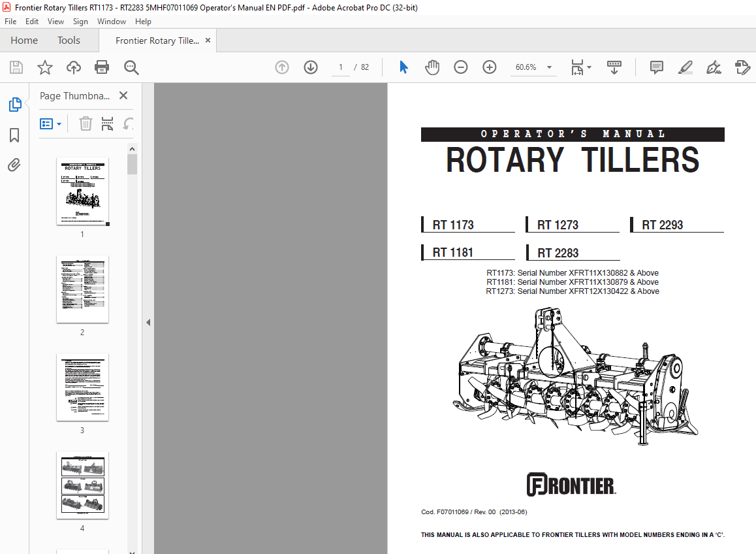The image size is (756, 554).
Task: Go to next page arrow
Action: tap(311, 67)
